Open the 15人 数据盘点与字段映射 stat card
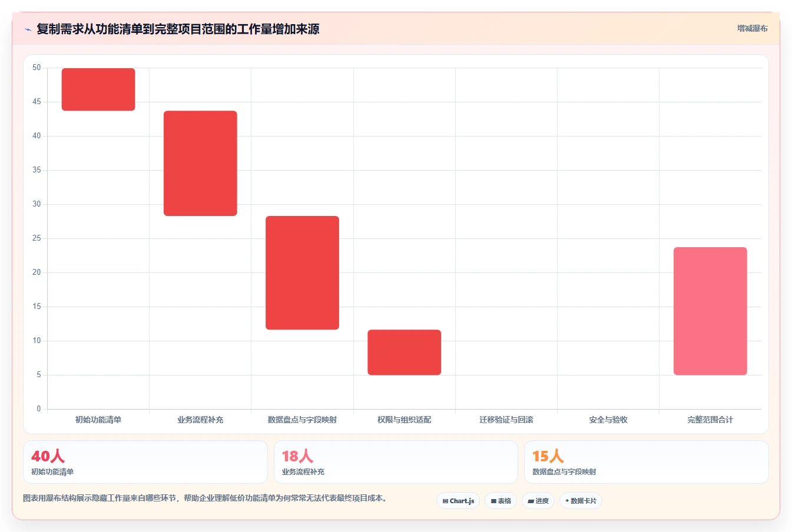Viewport: 792px width, 532px height. click(x=647, y=462)
